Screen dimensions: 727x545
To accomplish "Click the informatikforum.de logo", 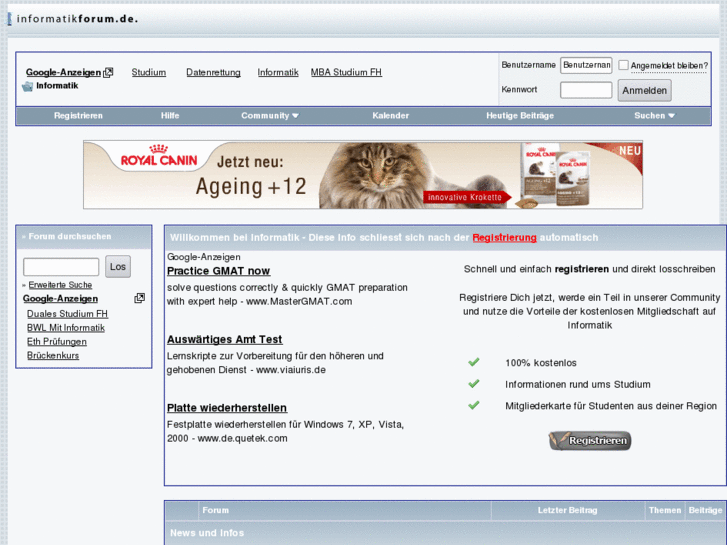I will 73,19.
